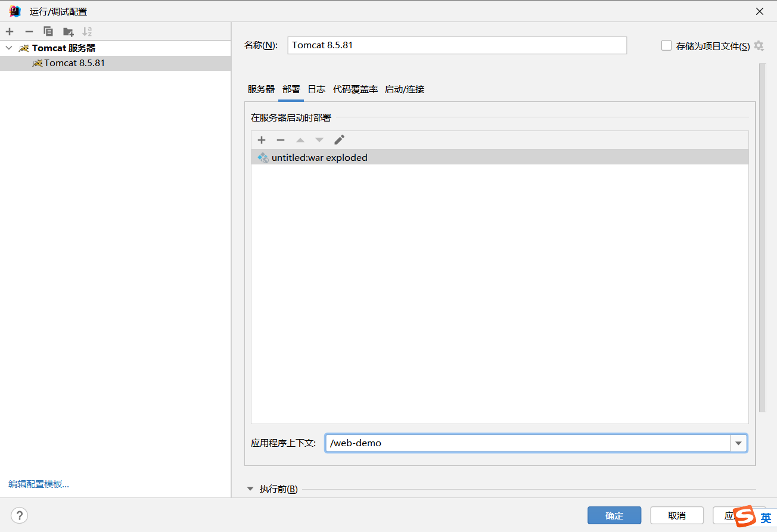Screen dimensions: 777x532
Task: Copy the selected configuration
Action: click(48, 32)
